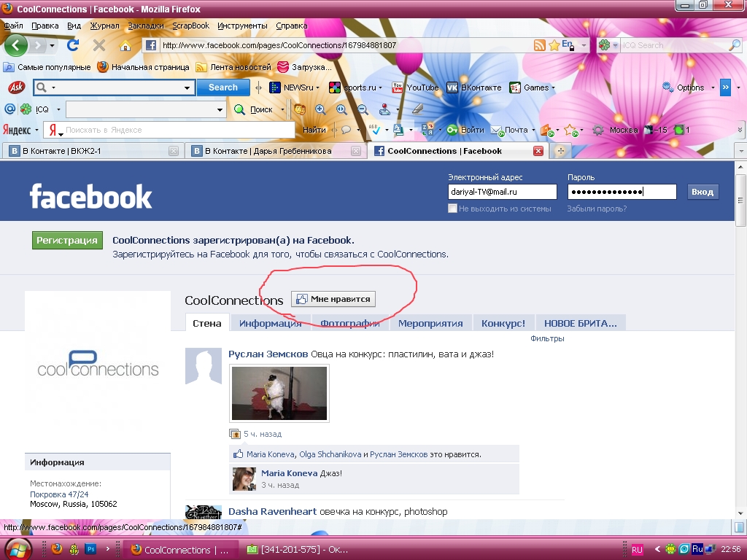Click the browser Back arrow button
Image resolution: width=747 pixels, height=560 pixels.
16,46
